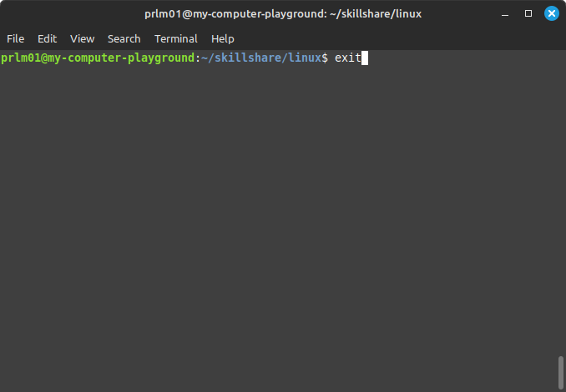The height and width of the screenshot is (392, 566).
Task: Click the typed 'exit' command text
Action: click(348, 58)
